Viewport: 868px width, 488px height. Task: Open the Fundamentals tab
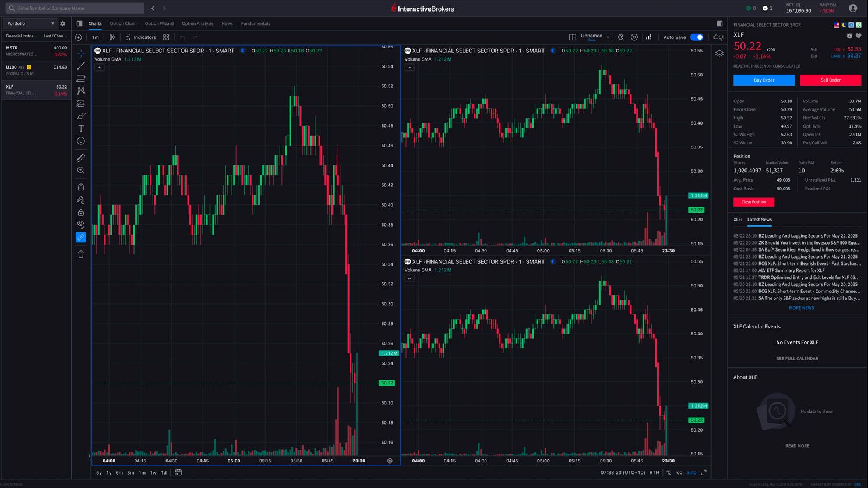click(255, 24)
